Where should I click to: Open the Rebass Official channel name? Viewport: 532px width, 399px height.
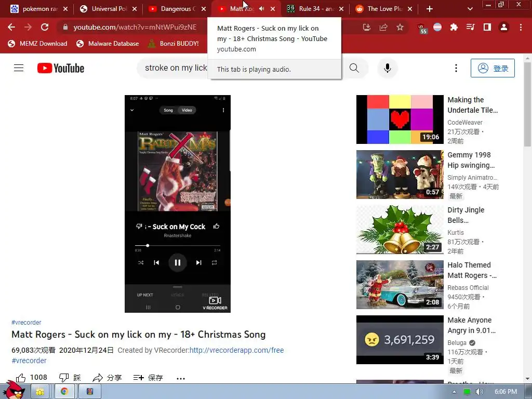coord(468,288)
